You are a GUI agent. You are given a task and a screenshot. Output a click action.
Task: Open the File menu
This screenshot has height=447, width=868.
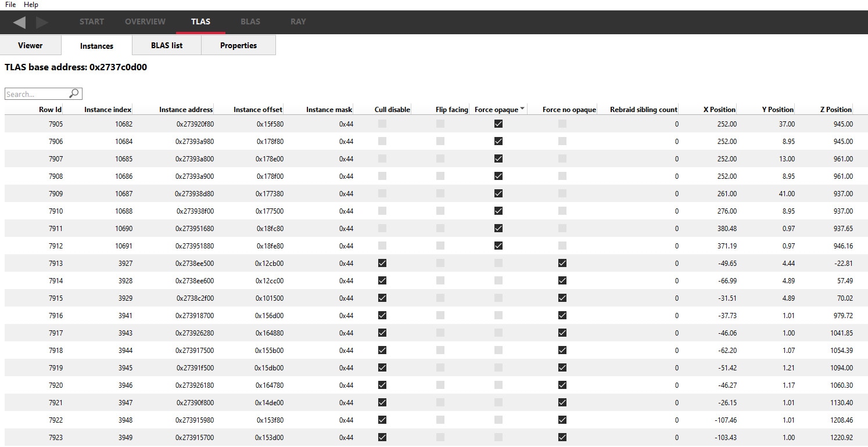[x=10, y=5]
